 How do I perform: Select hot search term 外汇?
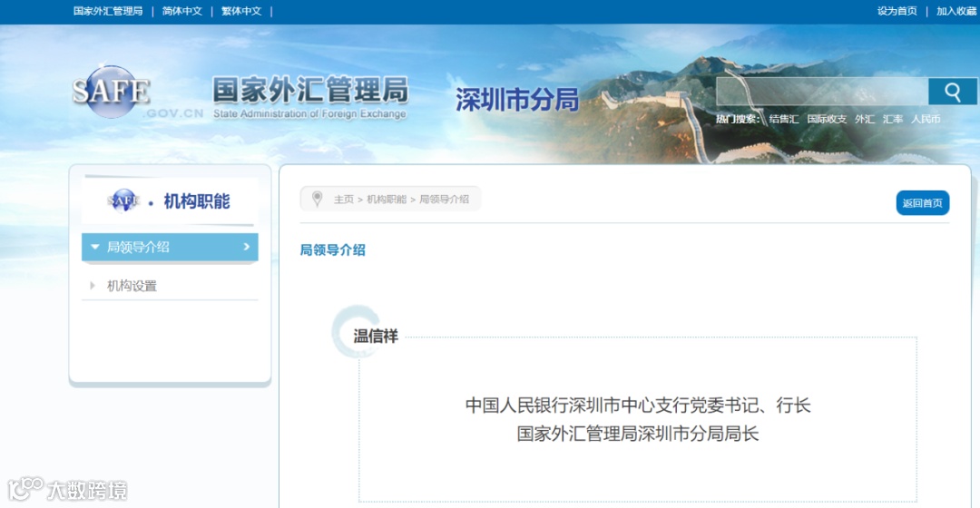pyautogui.click(x=865, y=119)
